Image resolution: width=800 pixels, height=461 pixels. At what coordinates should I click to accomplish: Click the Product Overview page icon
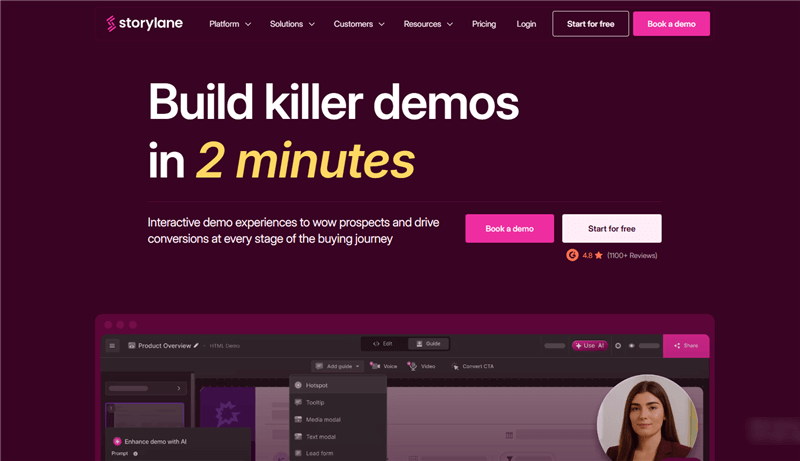(x=132, y=346)
